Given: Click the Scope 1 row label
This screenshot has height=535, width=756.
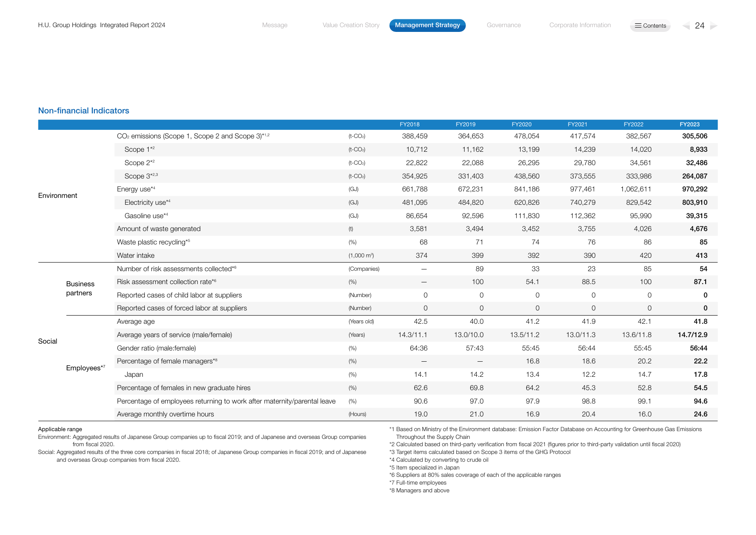Looking at the screenshot, I should 139,150.
